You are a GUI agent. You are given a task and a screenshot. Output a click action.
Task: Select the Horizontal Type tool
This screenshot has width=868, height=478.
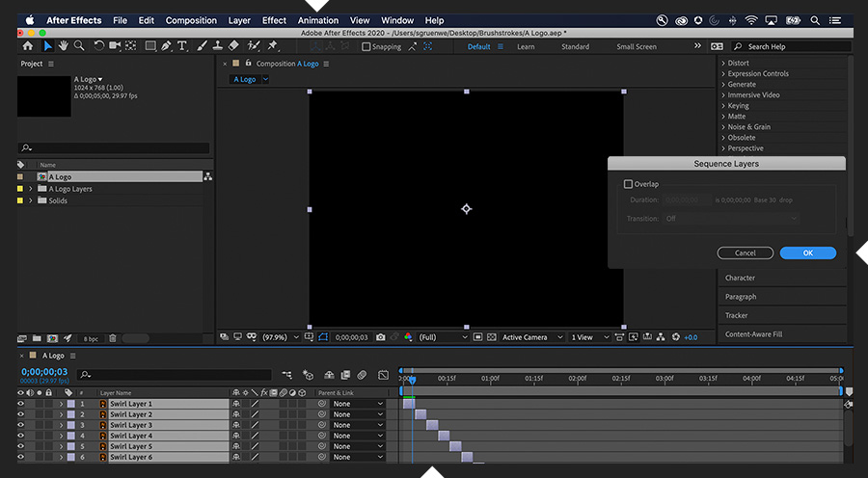click(x=181, y=45)
